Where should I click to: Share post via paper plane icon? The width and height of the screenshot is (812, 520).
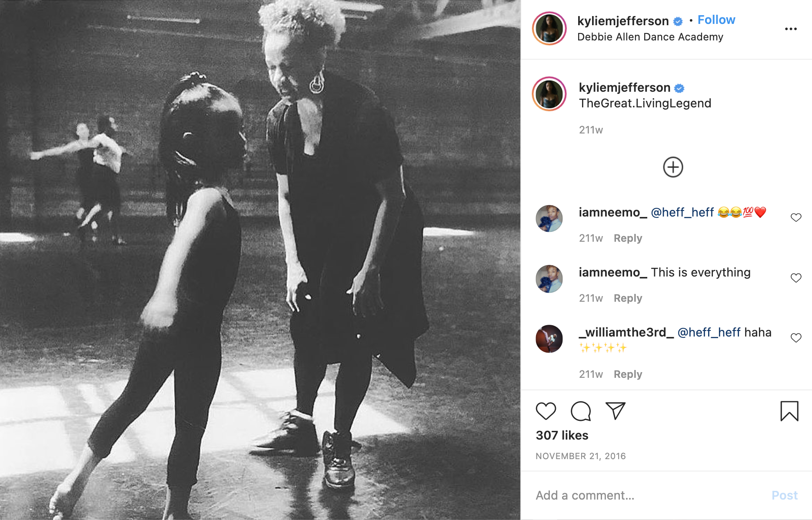point(615,411)
